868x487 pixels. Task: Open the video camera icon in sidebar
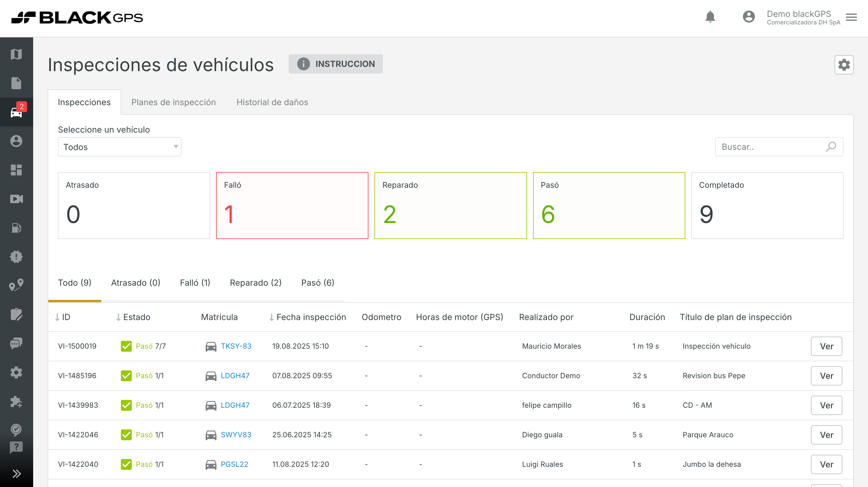pos(16,199)
